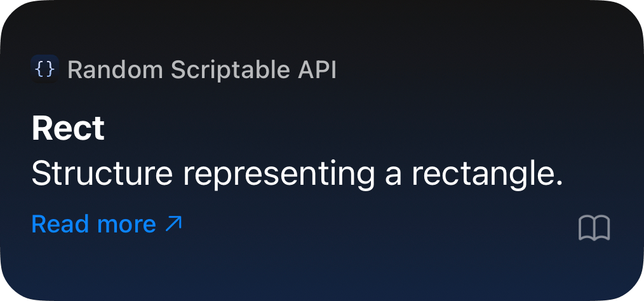Click the Scriptable curly braces app icon
Image resolution: width=644 pixels, height=301 pixels.
44,69
